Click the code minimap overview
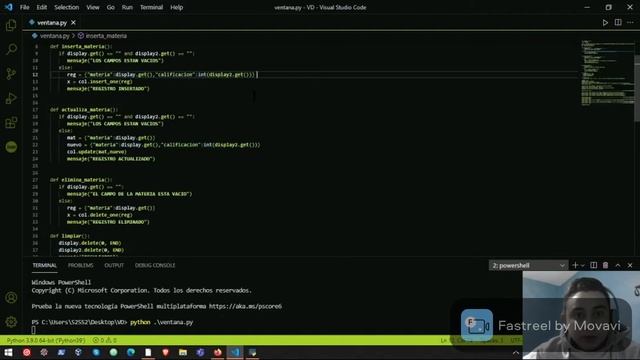Screen dimensions: 640x360 pyautogui.click(x=607, y=73)
